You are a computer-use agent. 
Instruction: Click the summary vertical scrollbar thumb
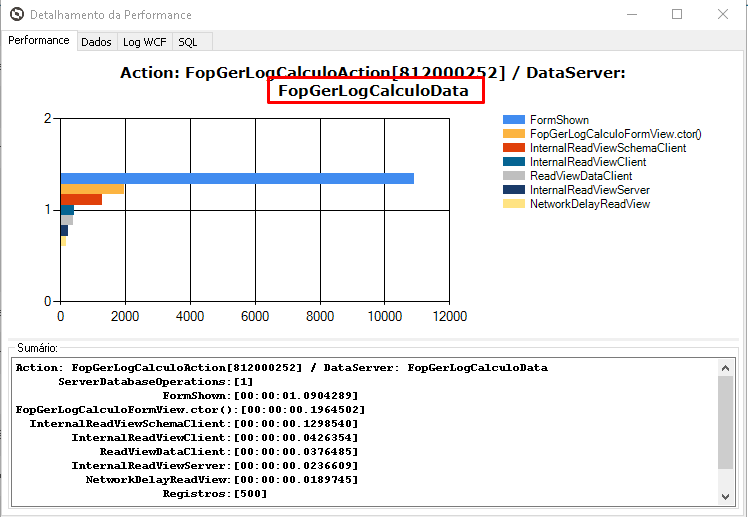pyautogui.click(x=726, y=422)
